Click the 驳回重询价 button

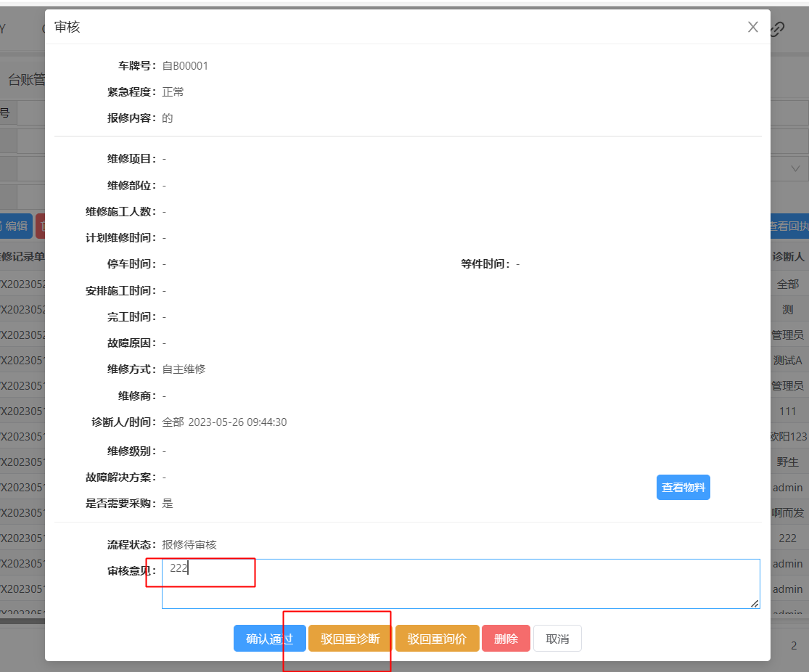pos(437,639)
